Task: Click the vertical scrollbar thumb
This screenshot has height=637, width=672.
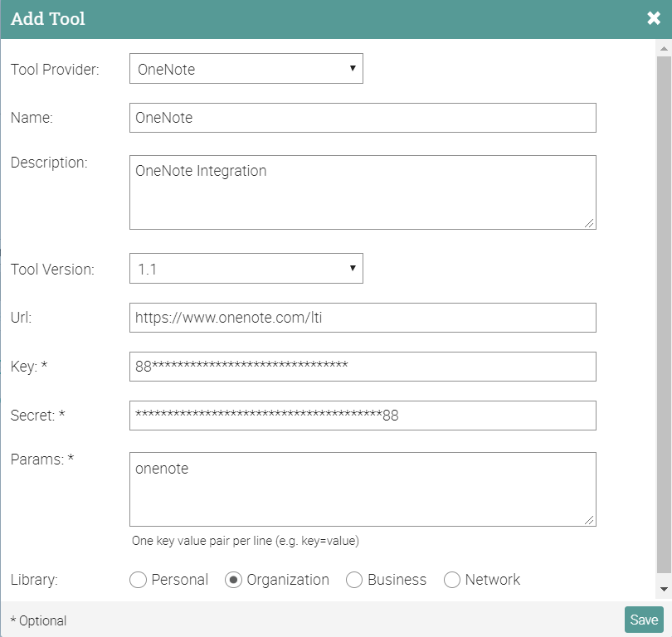Action: (664, 314)
